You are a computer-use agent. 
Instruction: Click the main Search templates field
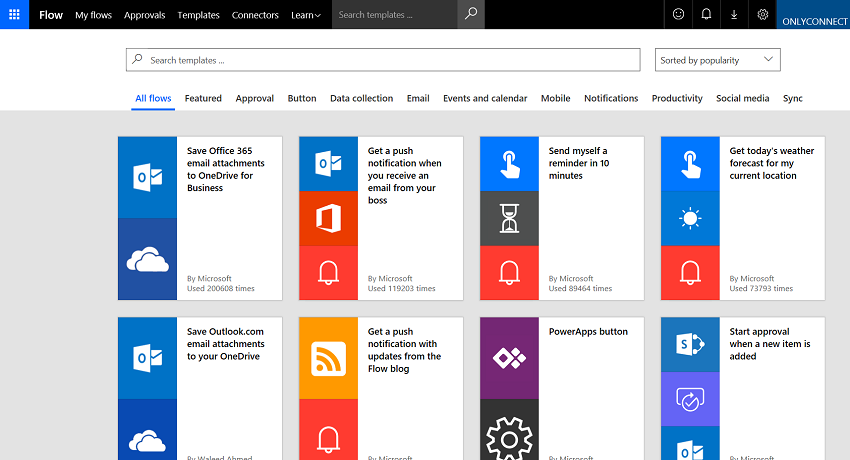pos(383,60)
